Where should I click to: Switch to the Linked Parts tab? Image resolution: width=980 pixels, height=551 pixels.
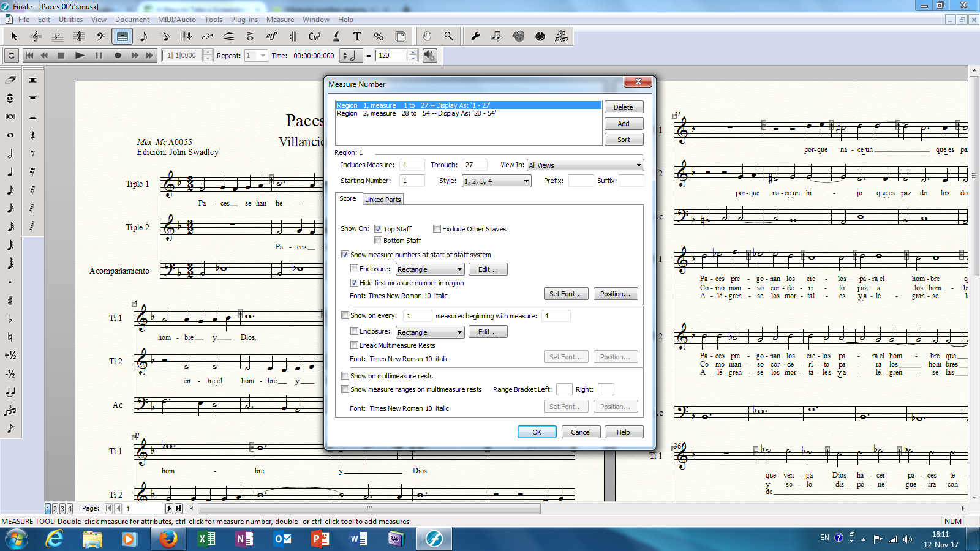383,200
